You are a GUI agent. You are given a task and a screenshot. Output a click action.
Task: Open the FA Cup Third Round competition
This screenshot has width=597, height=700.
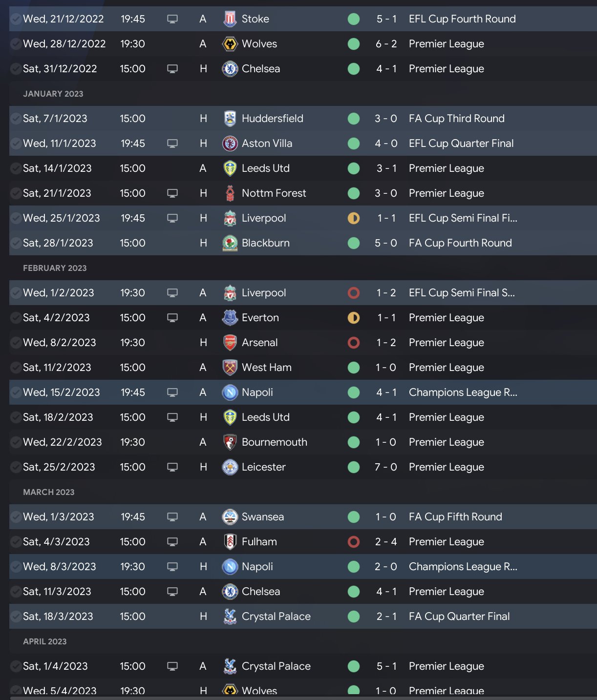tap(456, 119)
